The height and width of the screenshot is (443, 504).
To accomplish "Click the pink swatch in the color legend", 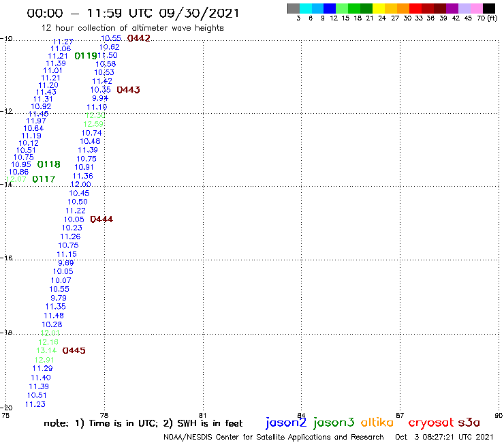I will tap(477, 8).
